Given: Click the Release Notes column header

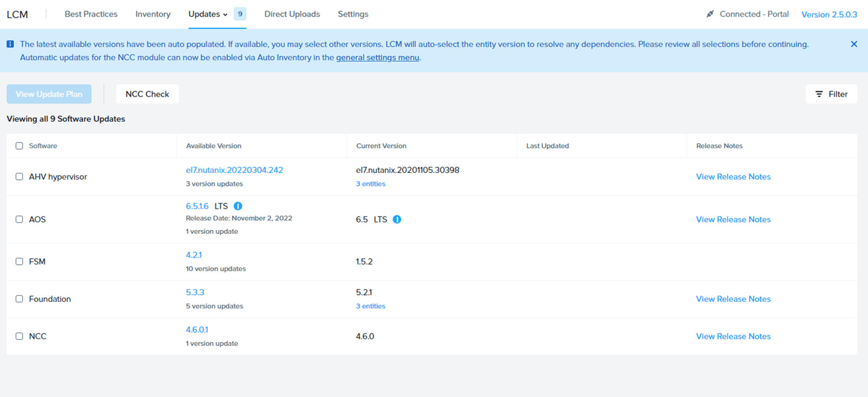Looking at the screenshot, I should click(x=719, y=146).
